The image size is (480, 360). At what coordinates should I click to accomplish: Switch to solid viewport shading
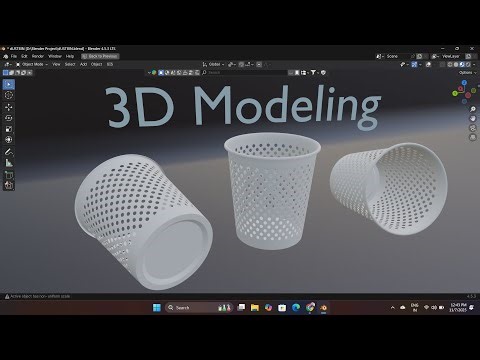pos(456,64)
